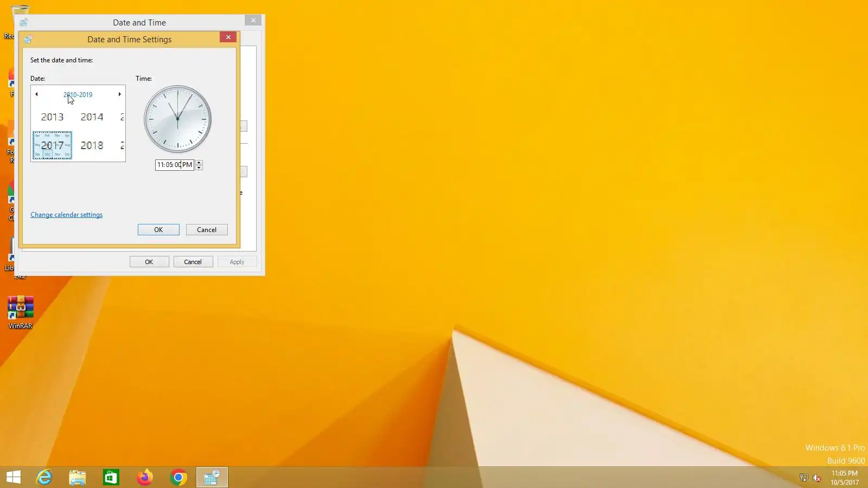Click the 2010-2019 decade header
The image size is (868, 488).
[x=78, y=94]
